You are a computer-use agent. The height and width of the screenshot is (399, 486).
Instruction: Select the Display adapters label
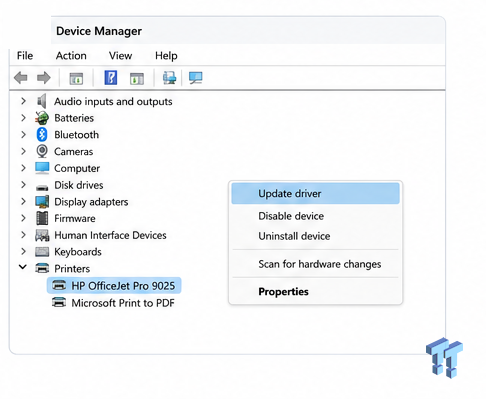click(x=91, y=202)
